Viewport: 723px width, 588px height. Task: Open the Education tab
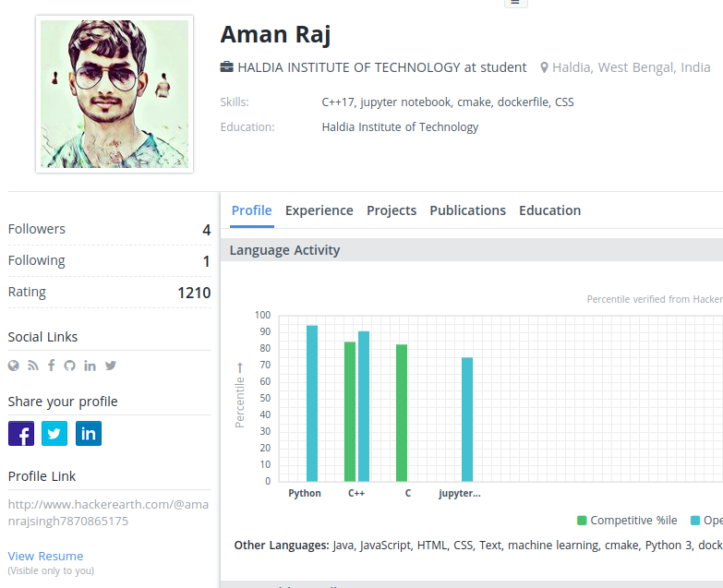click(549, 210)
